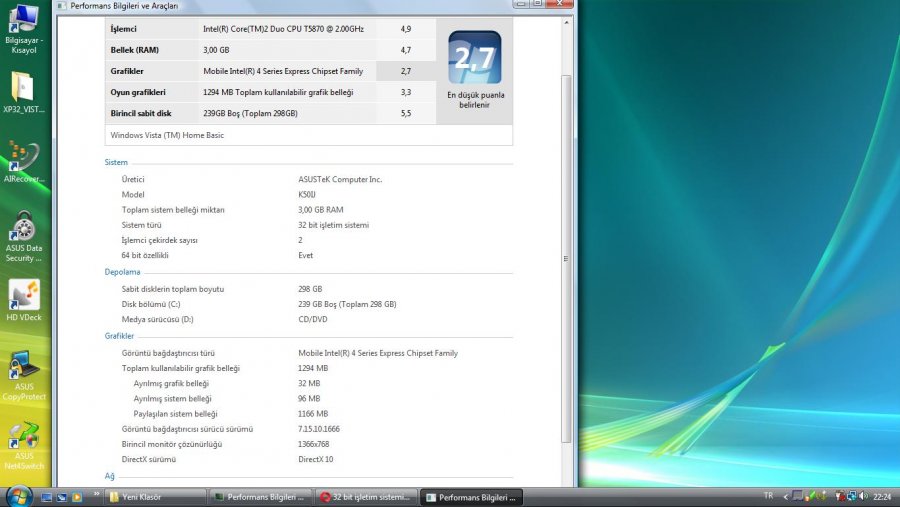Image resolution: width=900 pixels, height=507 pixels.
Task: Open the TR language bar selector
Action: (x=768, y=496)
